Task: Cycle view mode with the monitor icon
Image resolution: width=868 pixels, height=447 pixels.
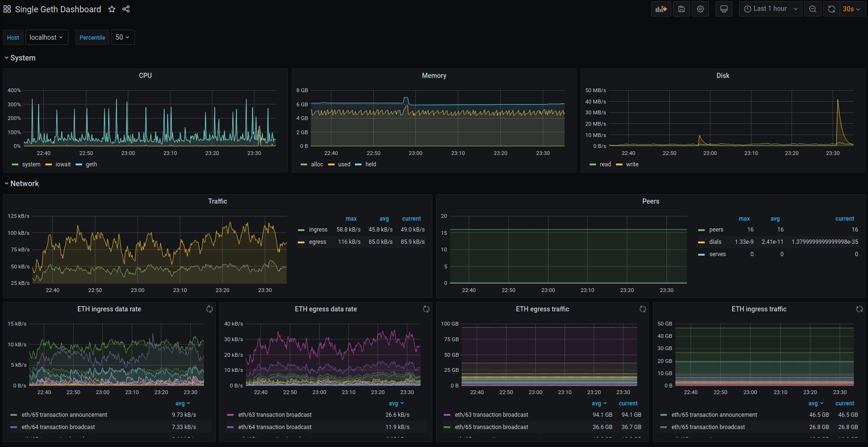Action: [x=724, y=9]
